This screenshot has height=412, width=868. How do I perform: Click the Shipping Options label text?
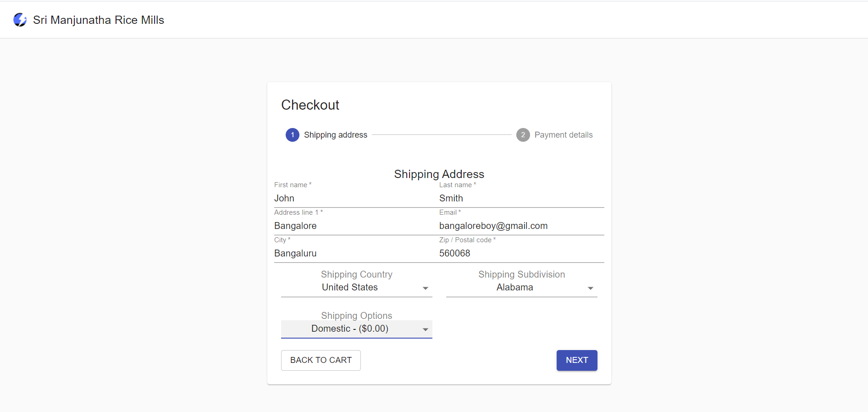tap(357, 316)
